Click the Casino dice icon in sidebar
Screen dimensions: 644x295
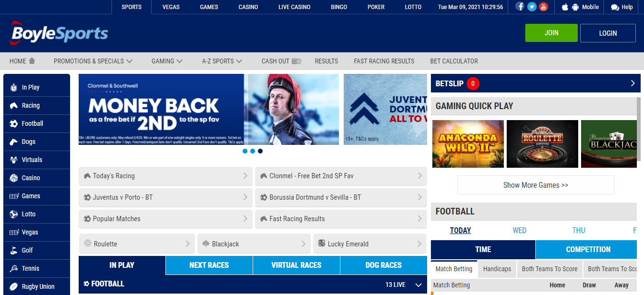click(13, 178)
